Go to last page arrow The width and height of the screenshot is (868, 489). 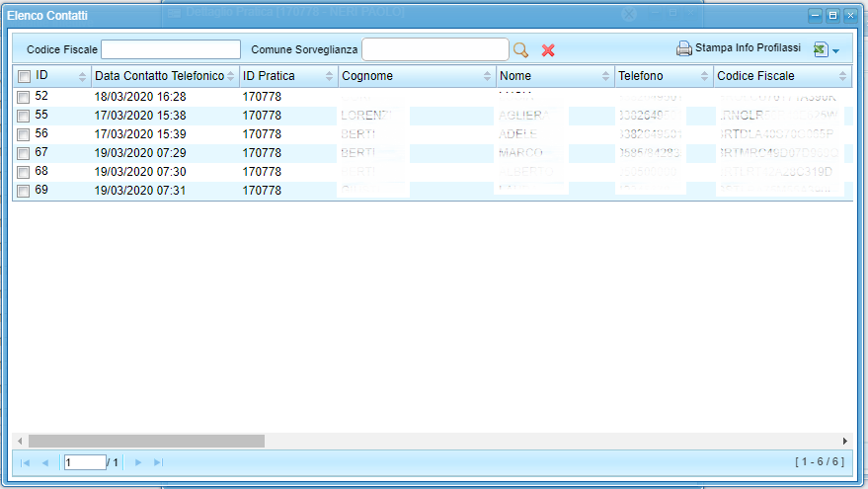(x=158, y=462)
